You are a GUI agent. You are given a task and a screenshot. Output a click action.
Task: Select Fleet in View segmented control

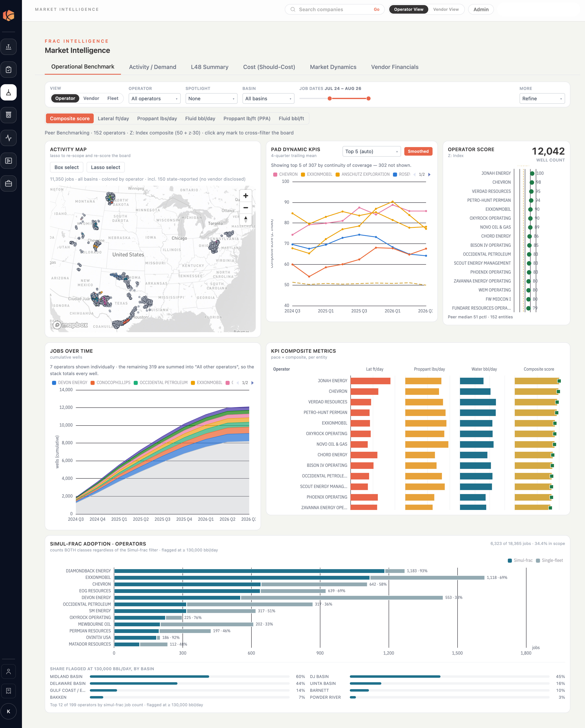(113, 98)
